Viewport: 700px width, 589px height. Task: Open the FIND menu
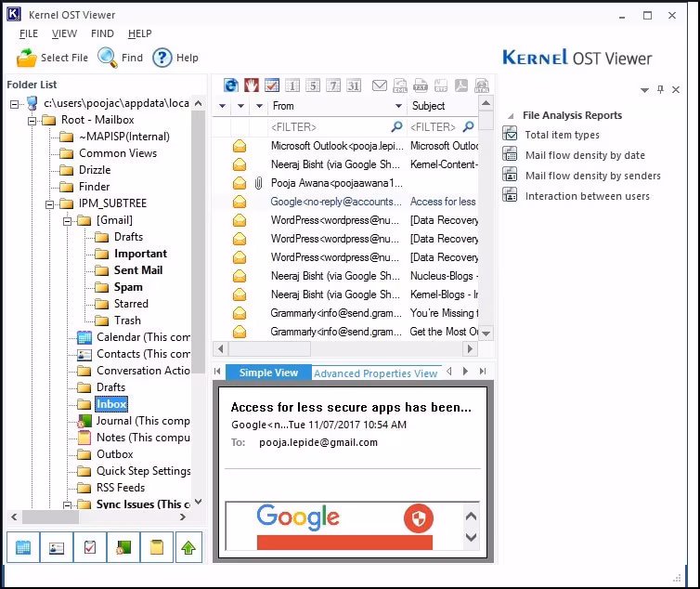pos(102,33)
